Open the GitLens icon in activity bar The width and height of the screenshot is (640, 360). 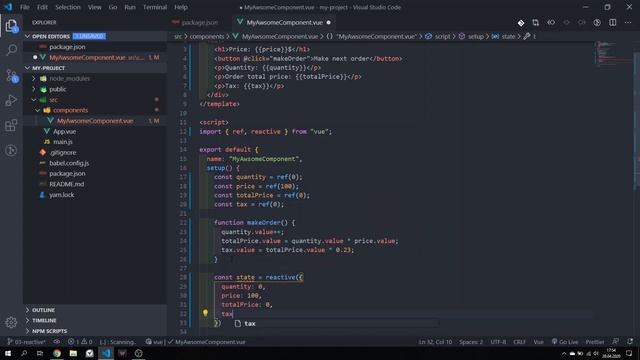(x=11, y=150)
